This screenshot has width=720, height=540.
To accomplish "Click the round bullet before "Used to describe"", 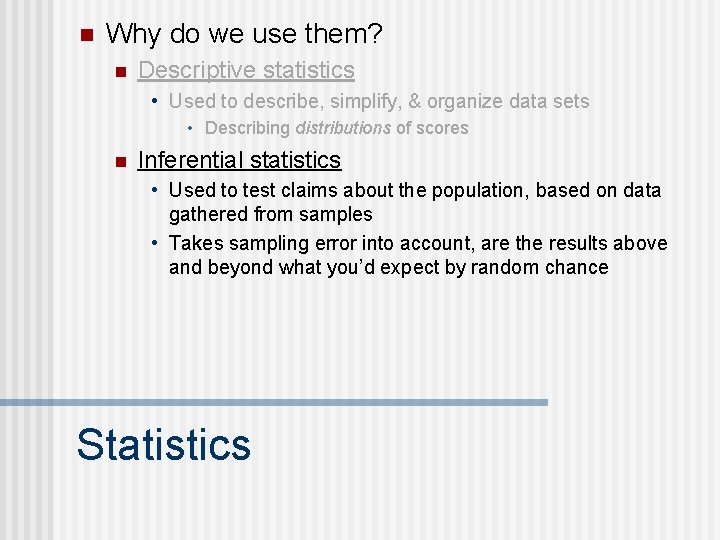I will point(155,101).
